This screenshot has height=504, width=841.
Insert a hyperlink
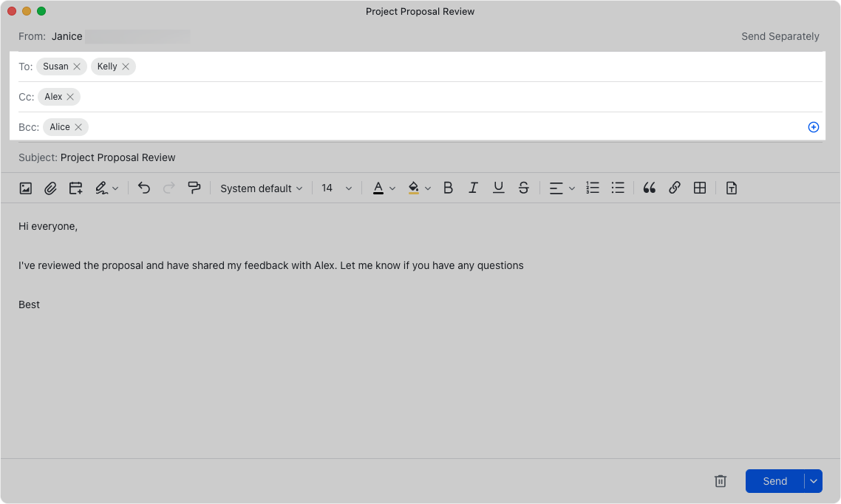[x=674, y=188]
